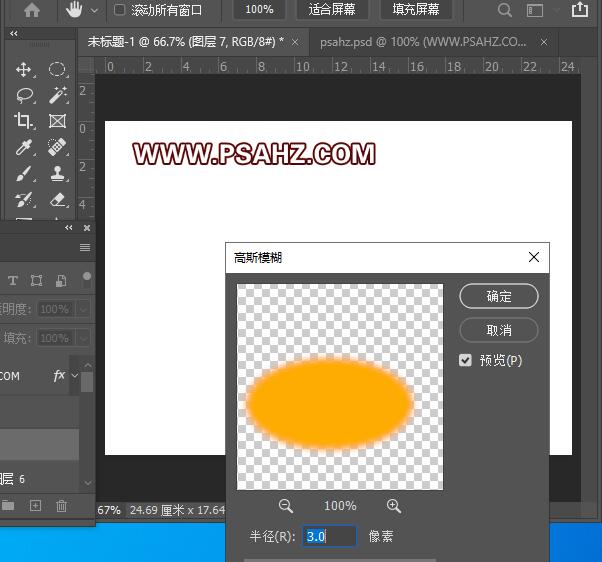
Task: Close the floating layers panel
Action: [87, 228]
